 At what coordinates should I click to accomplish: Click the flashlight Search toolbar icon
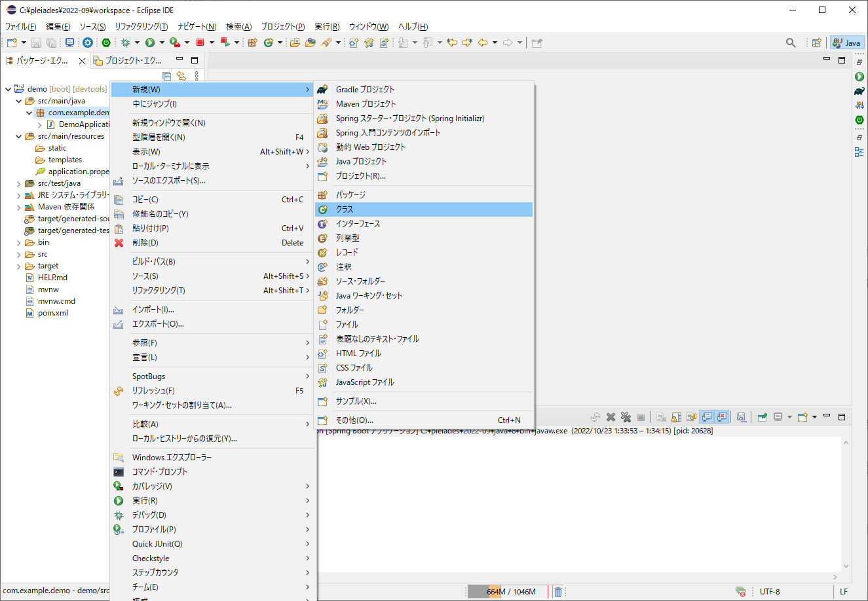tap(326, 43)
